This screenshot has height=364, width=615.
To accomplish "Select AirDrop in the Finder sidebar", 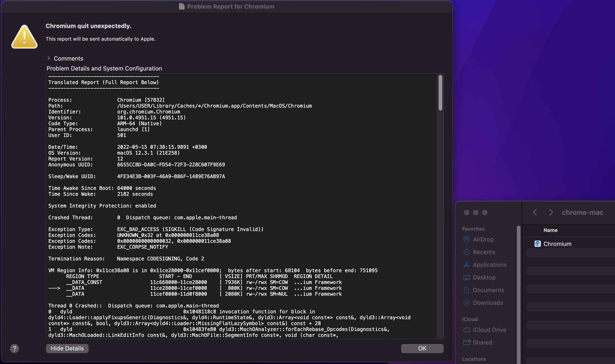I will click(x=483, y=239).
